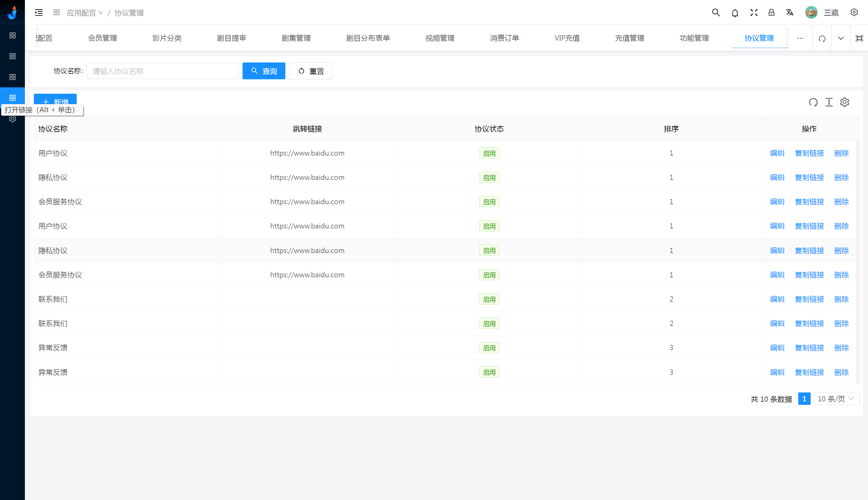Open the more tabs ellipsis menu
This screenshot has height=500, width=868.
[x=800, y=38]
